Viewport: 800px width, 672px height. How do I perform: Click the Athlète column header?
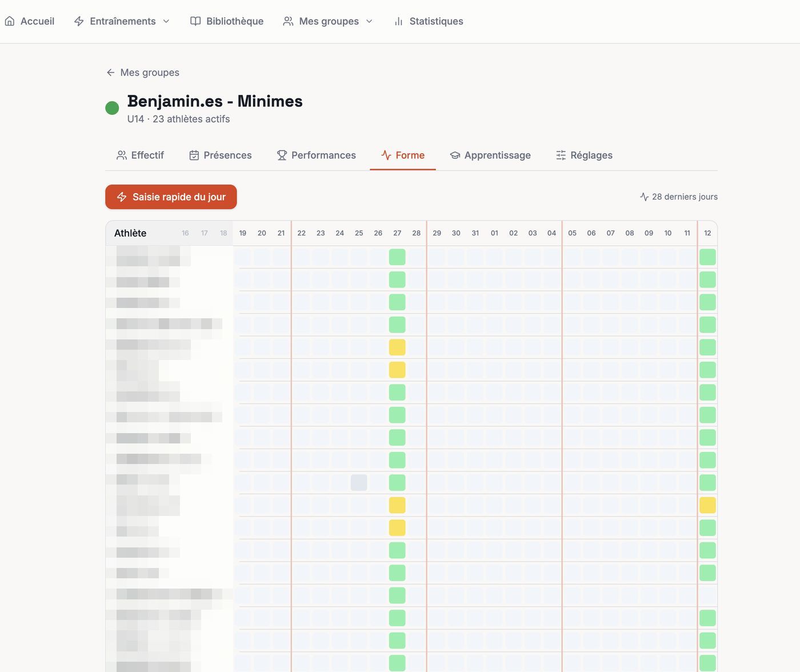[x=130, y=233]
